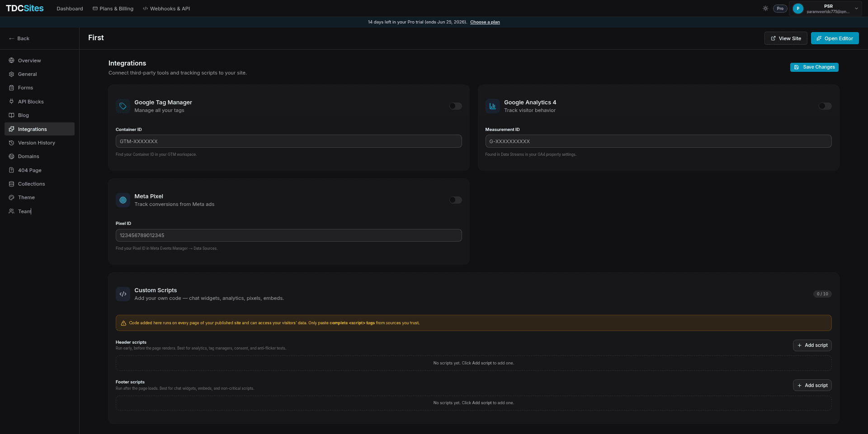Screen dimensions: 868x434
Task: Click the Team people icon in sidebar
Action: pos(11,211)
